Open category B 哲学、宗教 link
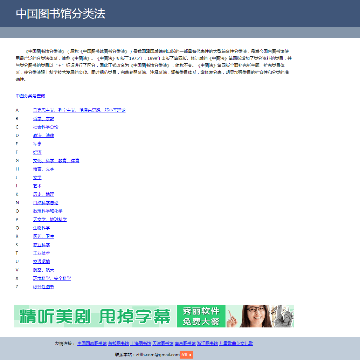This screenshot has height=360, width=360. (x=43, y=119)
